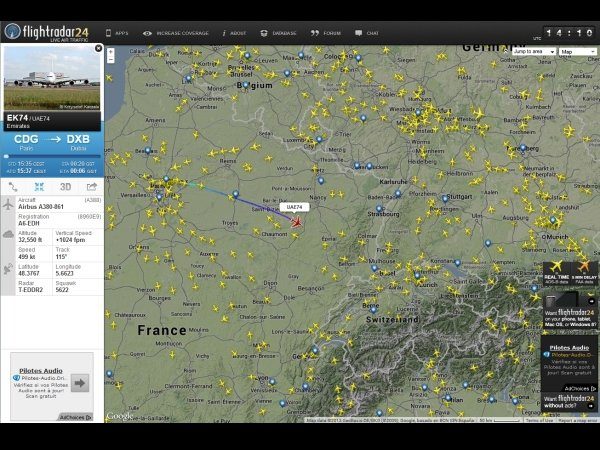Open the Forum menu item
600x450 pixels.
[326, 33]
